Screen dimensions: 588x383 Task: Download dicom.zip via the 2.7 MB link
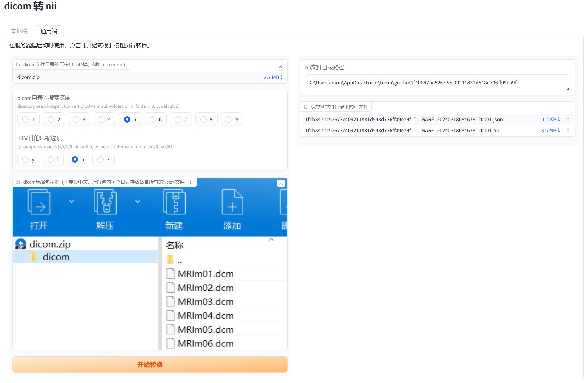(273, 77)
